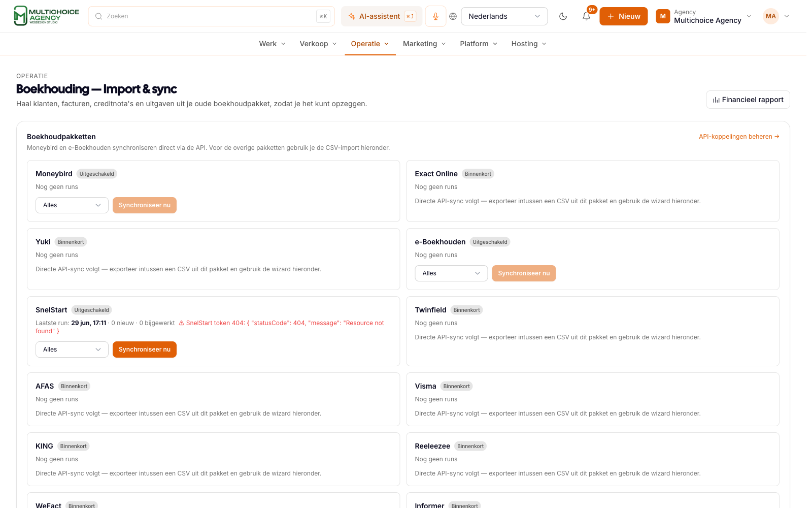This screenshot has width=812, height=508.
Task: Click the KING package title
Action: (44, 446)
